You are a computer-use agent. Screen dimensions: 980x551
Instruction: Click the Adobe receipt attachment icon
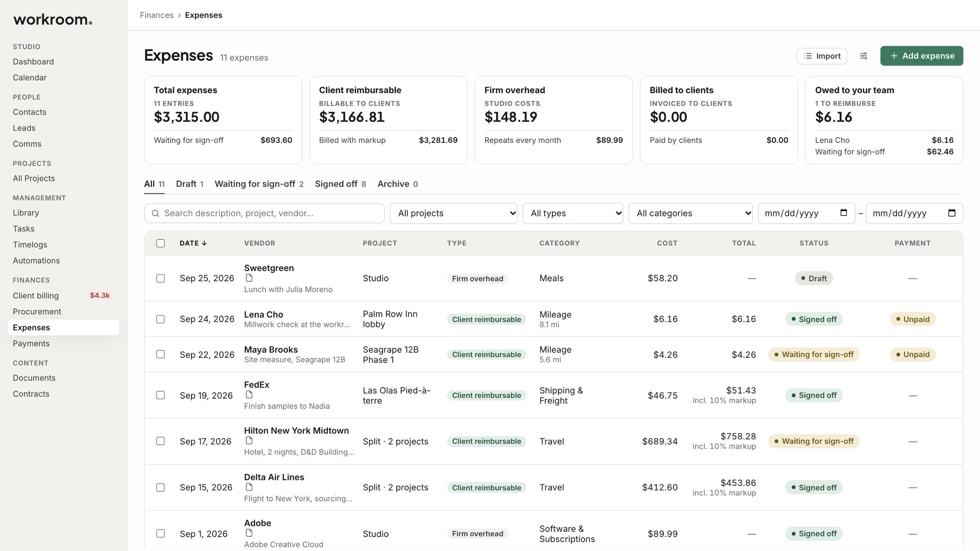(x=249, y=533)
